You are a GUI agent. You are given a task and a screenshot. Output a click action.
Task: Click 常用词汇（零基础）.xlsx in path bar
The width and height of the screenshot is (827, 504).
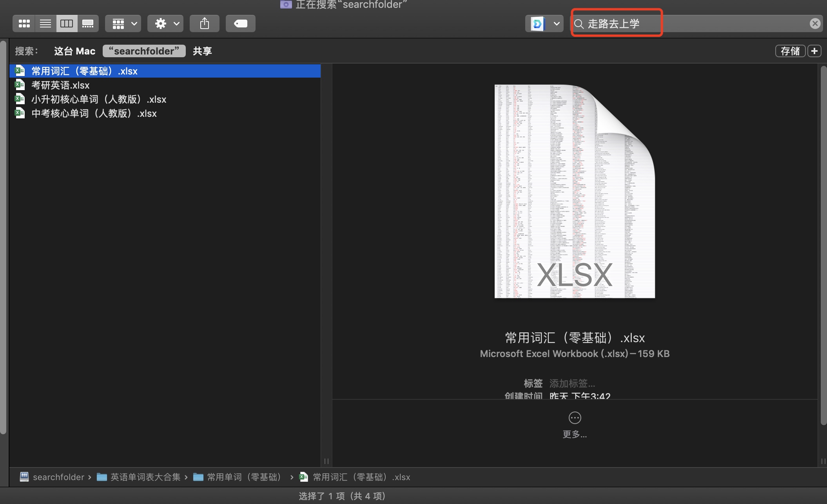(355, 477)
